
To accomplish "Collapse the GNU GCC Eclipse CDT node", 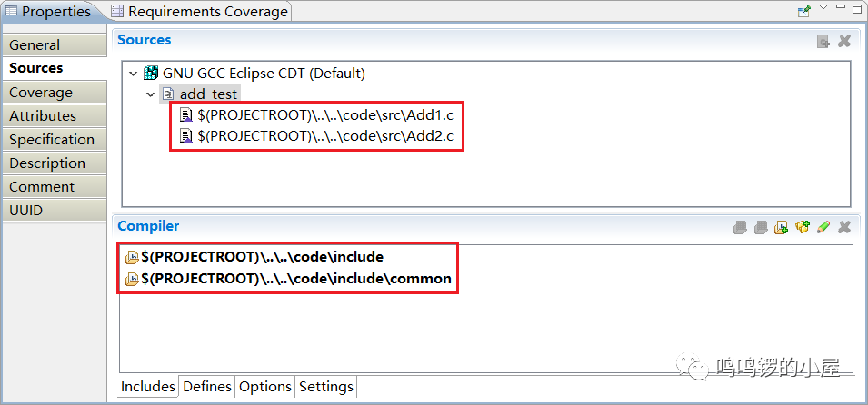I will pos(134,73).
